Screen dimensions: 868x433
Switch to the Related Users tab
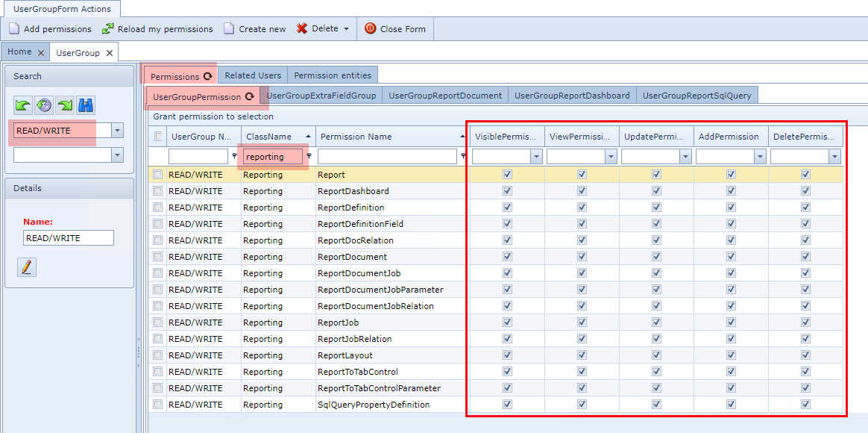tap(252, 75)
